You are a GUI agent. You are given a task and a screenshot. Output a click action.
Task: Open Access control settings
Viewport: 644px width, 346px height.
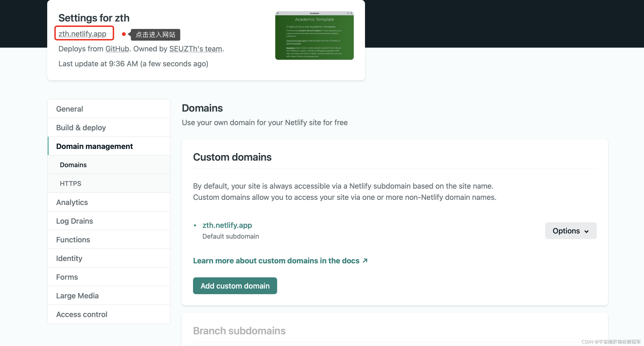tap(82, 314)
